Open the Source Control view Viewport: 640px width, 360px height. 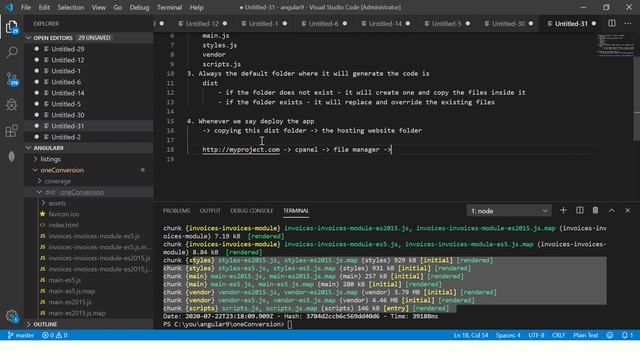click(12, 79)
